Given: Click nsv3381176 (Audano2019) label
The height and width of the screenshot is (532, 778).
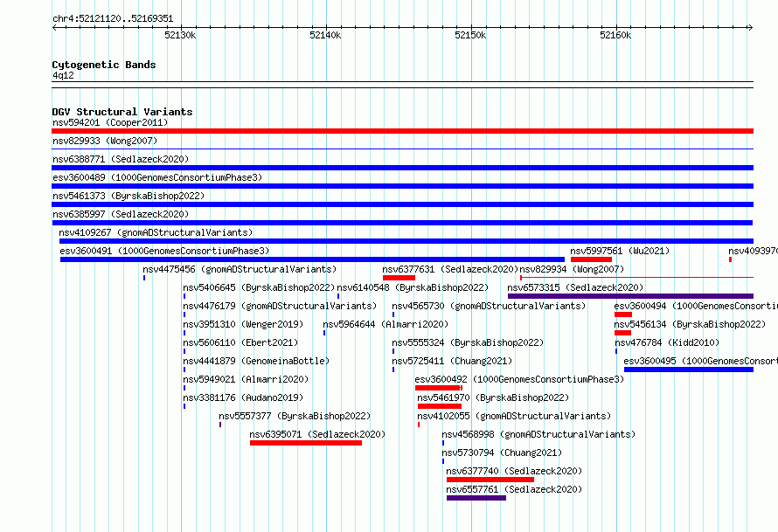Looking at the screenshot, I should point(243,397).
